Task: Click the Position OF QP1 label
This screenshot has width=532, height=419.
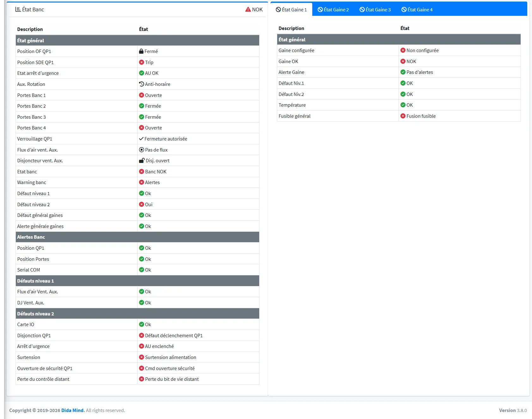Action: pos(34,51)
